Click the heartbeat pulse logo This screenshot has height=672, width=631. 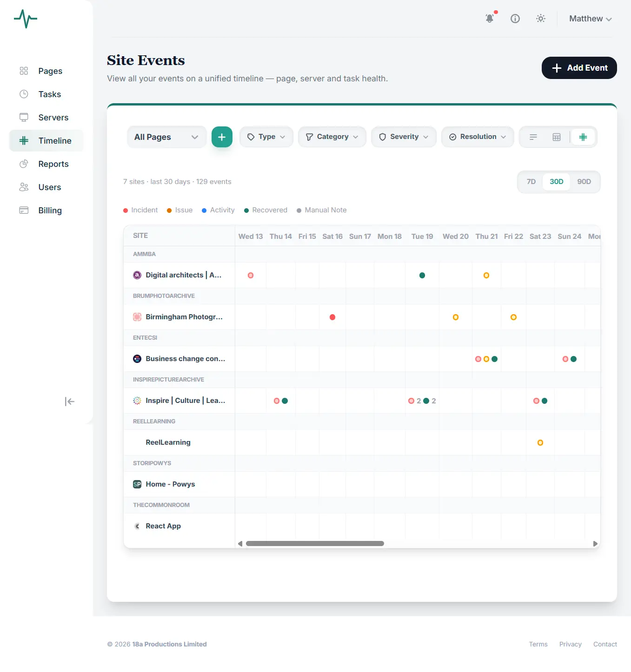(26, 19)
